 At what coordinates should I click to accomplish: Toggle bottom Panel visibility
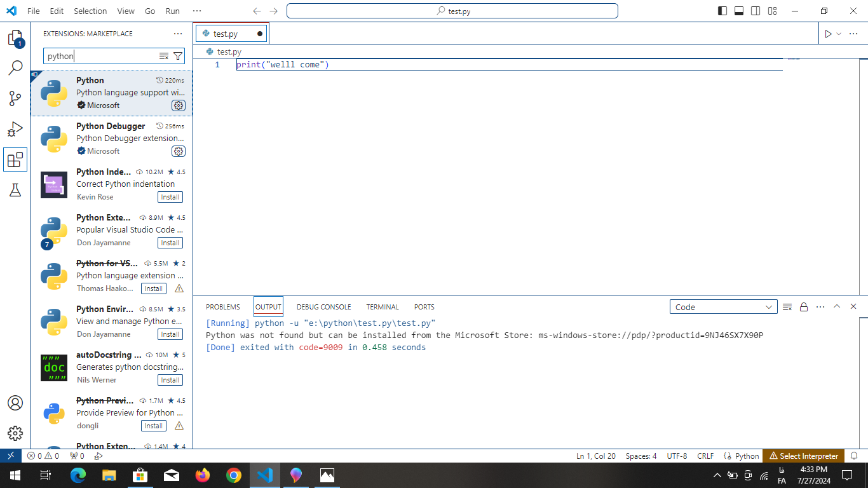739,11
